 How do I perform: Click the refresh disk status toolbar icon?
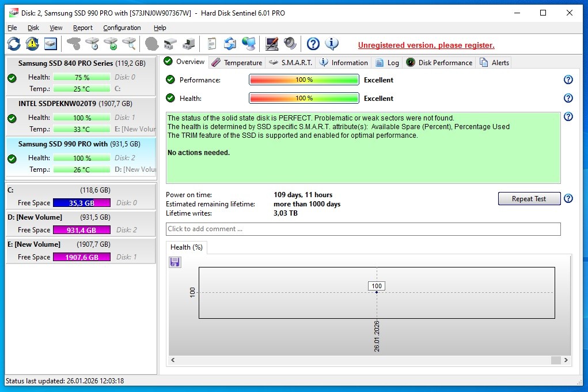coord(14,44)
